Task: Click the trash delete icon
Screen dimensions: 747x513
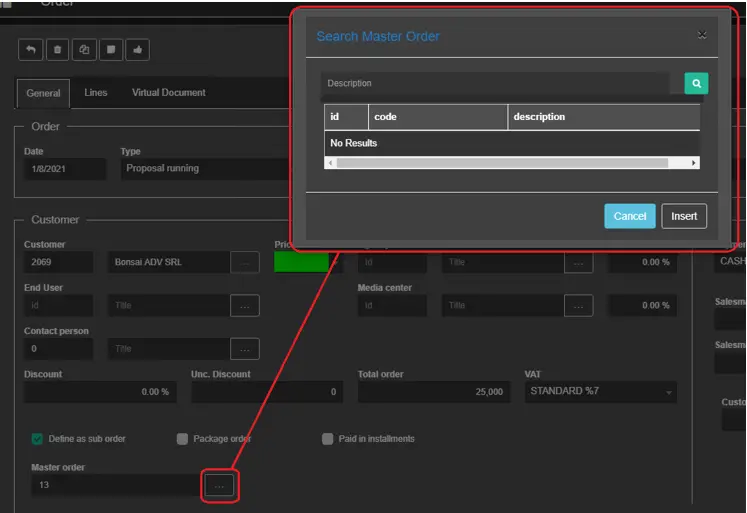Action: 58,49
